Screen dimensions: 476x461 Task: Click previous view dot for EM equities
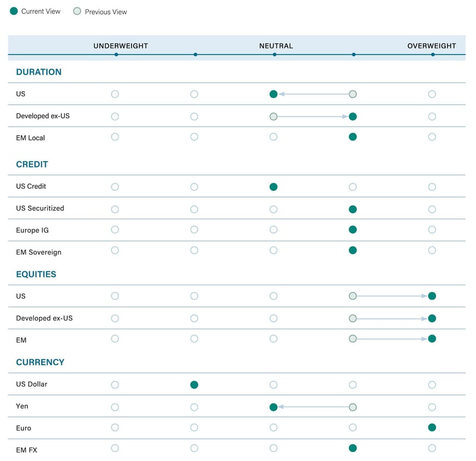353,339
